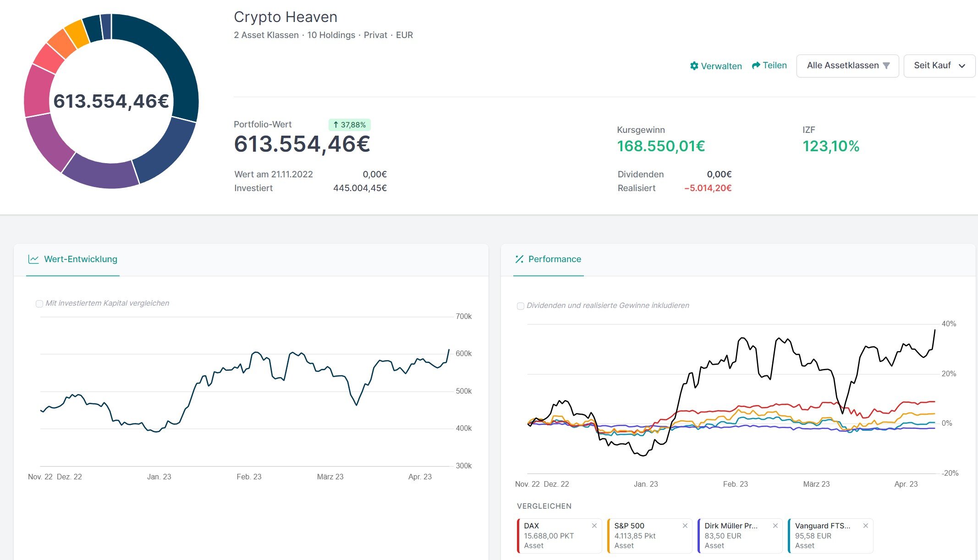
Task: Click the Wert-Entwicklung line chart icon
Action: coord(33,259)
